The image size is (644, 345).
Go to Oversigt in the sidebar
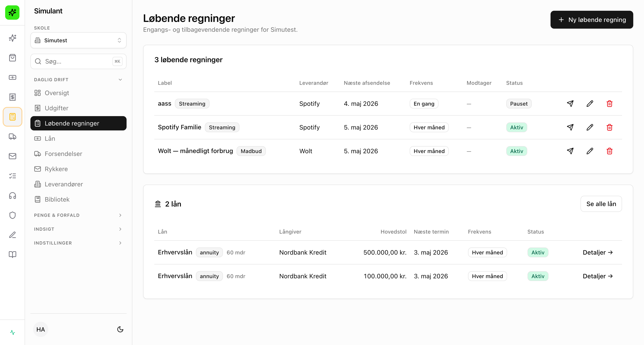[x=78, y=93]
